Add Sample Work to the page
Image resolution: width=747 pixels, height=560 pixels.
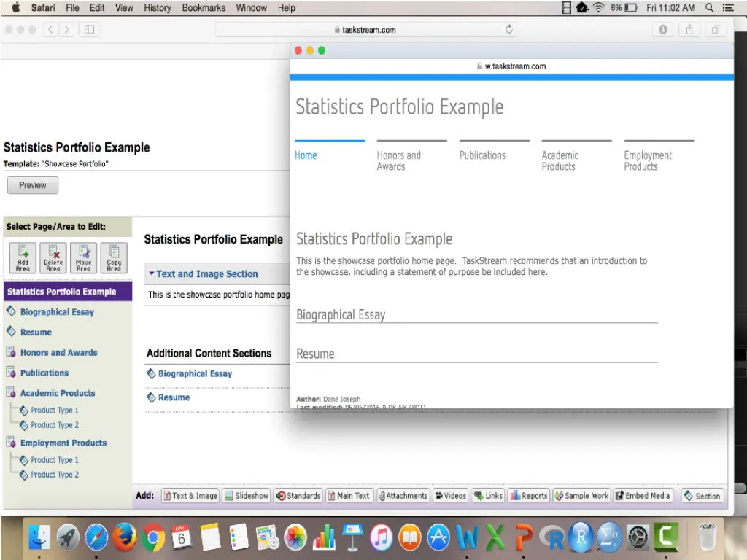pos(581,496)
